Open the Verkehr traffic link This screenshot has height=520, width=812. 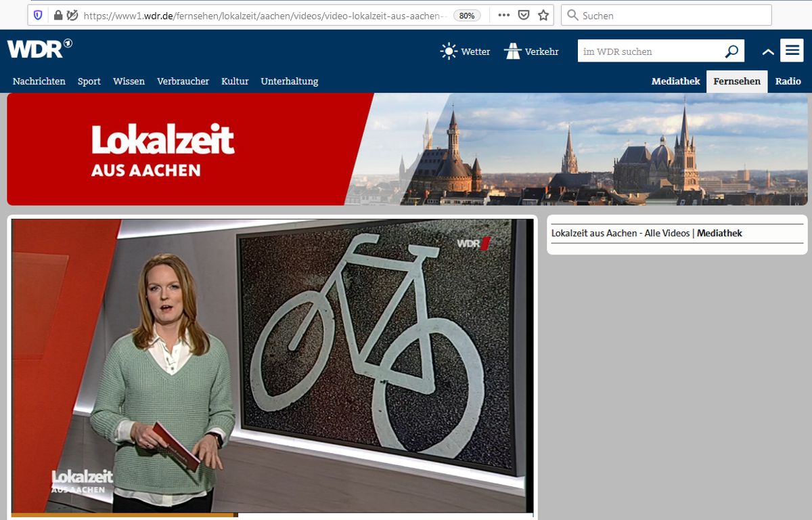click(542, 51)
